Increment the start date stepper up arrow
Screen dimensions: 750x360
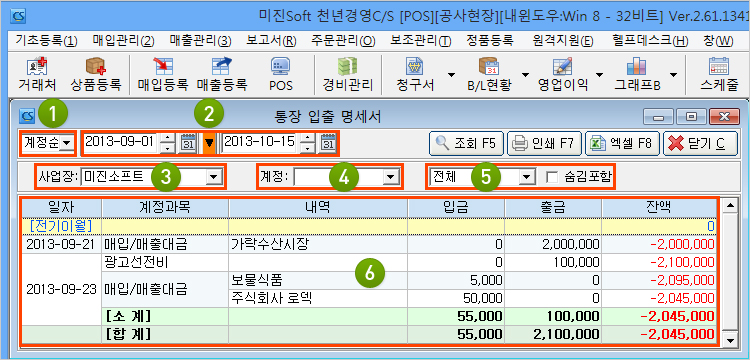pos(167,138)
